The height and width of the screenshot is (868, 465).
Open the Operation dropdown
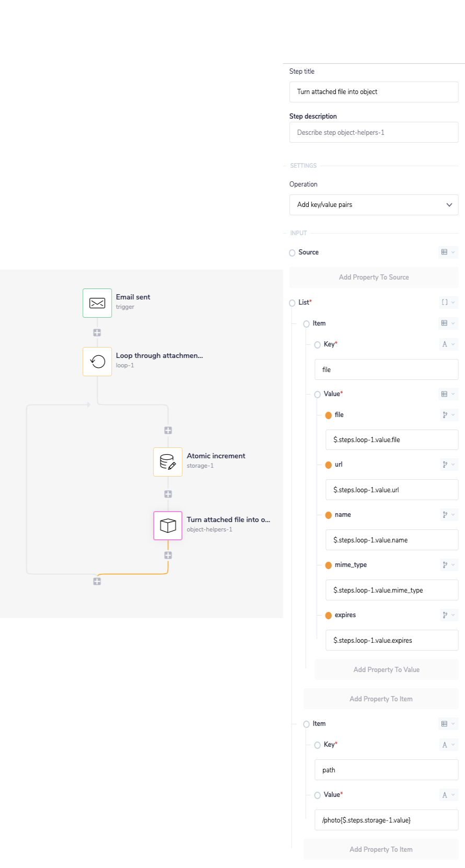coord(374,205)
